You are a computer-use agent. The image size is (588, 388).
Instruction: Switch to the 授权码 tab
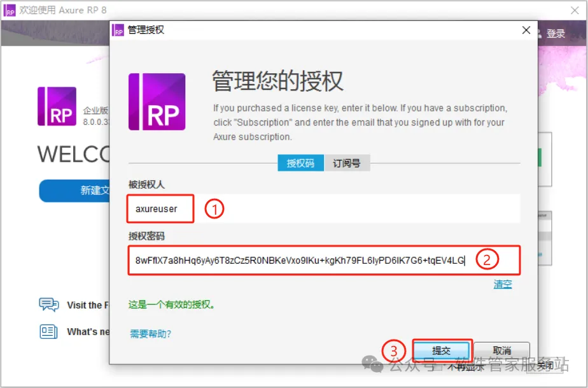click(x=300, y=163)
